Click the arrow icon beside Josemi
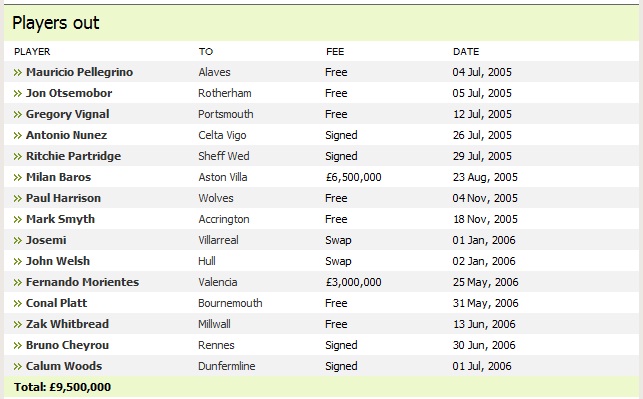Viewport: 643px width, 399px height. 18,241
